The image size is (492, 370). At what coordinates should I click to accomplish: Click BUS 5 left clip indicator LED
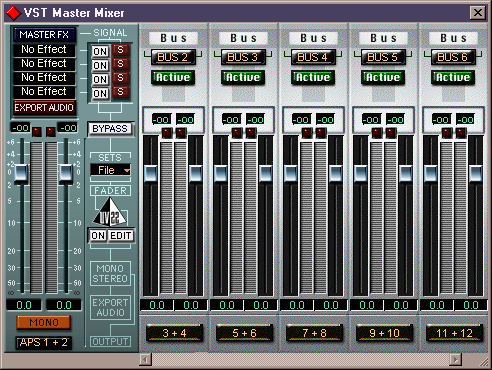[377, 133]
